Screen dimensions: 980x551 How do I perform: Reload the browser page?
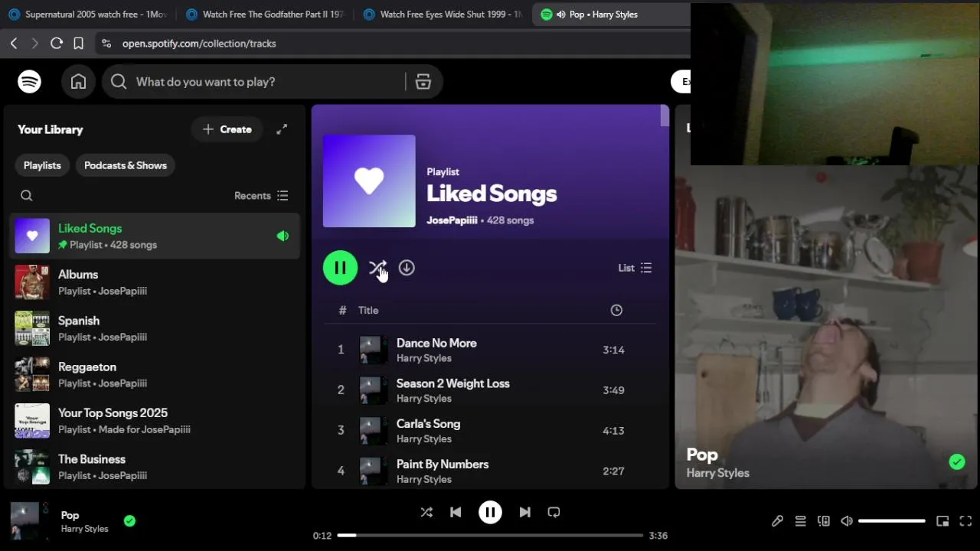tap(56, 44)
